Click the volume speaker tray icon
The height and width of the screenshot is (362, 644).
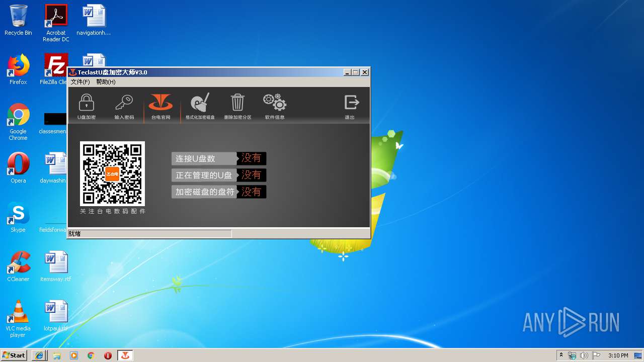584,355
